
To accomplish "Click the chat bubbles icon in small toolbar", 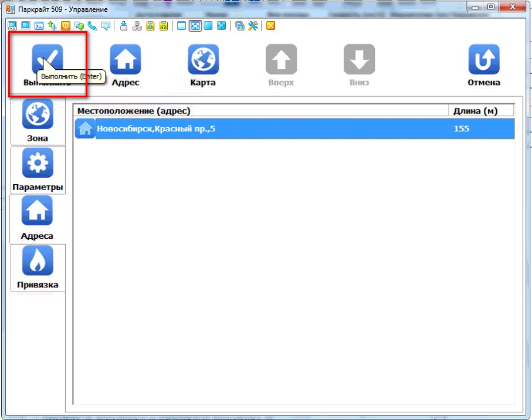I will tap(79, 26).
